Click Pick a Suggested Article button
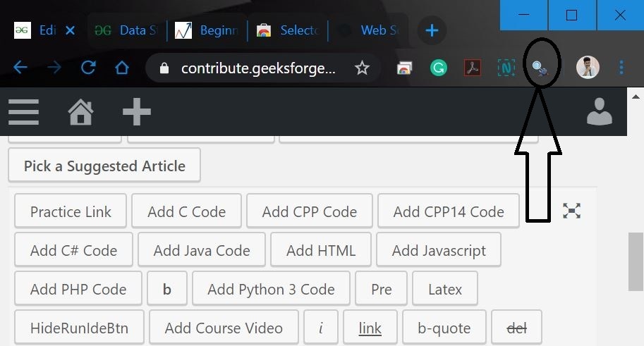Viewport: 644px width, 346px height. click(x=104, y=166)
